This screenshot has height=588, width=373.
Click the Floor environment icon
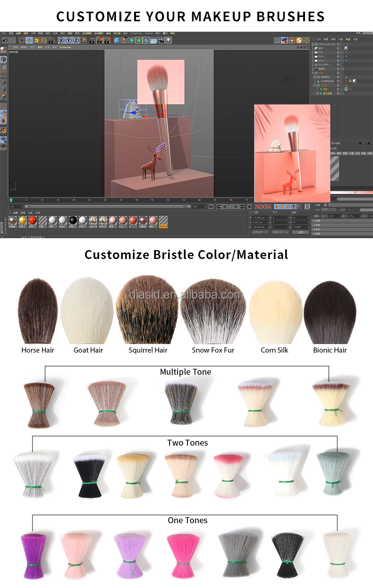click(153, 40)
